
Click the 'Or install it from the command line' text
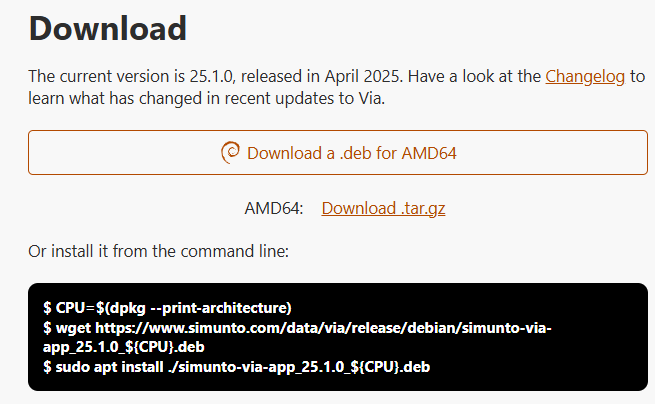coord(158,251)
